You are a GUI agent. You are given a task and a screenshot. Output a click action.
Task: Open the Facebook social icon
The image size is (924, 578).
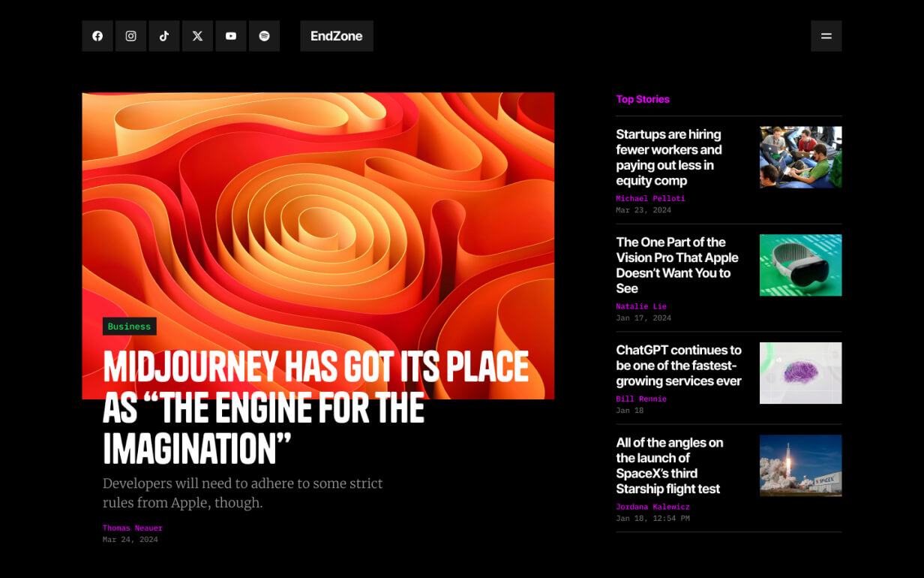click(97, 36)
